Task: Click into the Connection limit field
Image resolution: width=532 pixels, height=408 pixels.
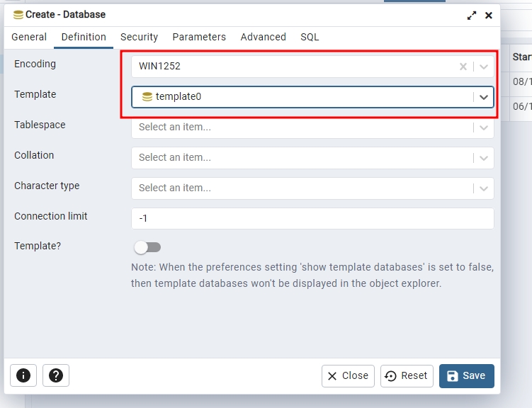Action: 312,218
